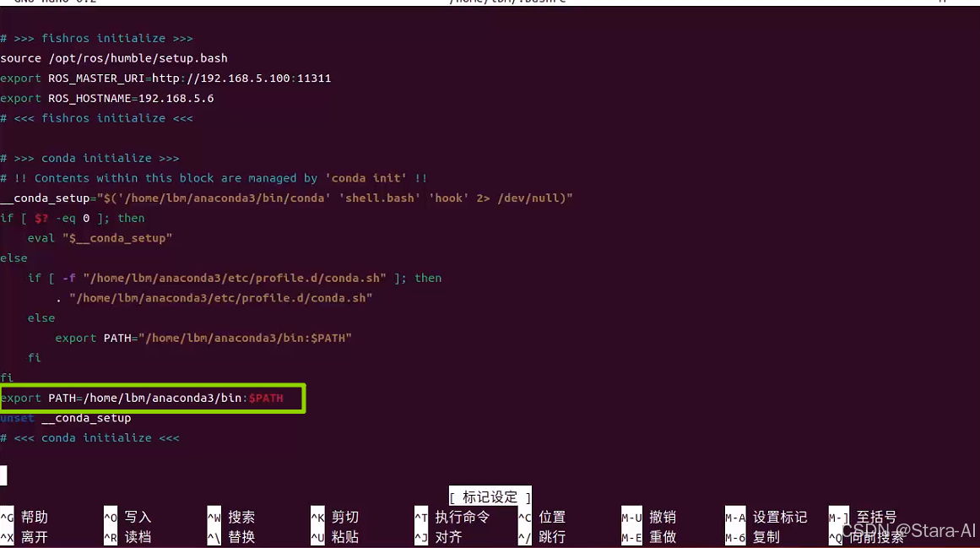Click the '192.168.5.100:11311' address text
Screen dimensions: 980x548
click(x=266, y=79)
